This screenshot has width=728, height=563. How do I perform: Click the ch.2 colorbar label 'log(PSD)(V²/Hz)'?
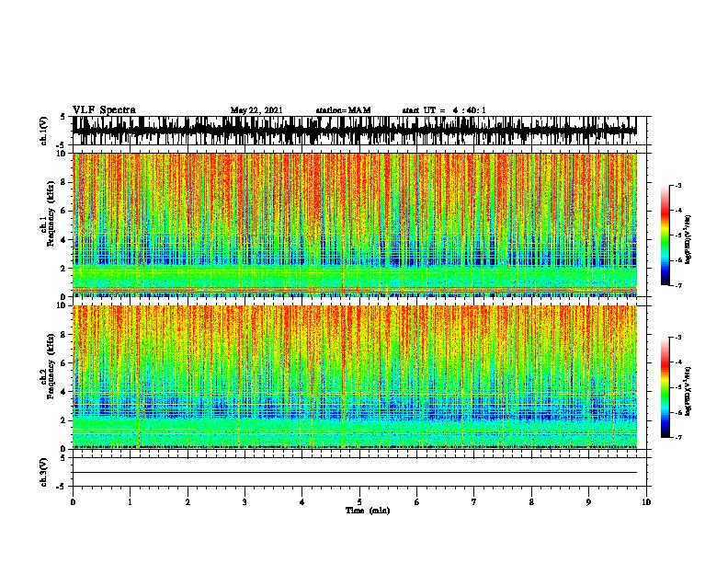[688, 391]
